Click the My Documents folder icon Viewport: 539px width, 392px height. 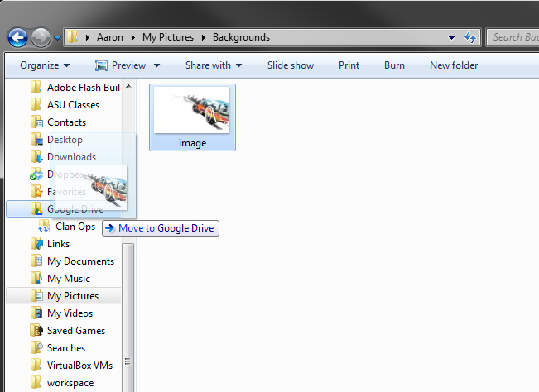pyautogui.click(x=36, y=261)
